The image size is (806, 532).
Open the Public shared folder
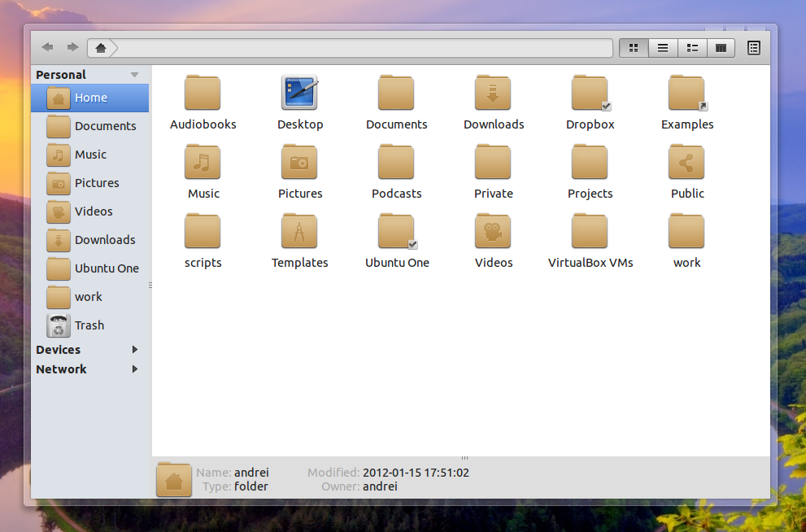coord(686,161)
